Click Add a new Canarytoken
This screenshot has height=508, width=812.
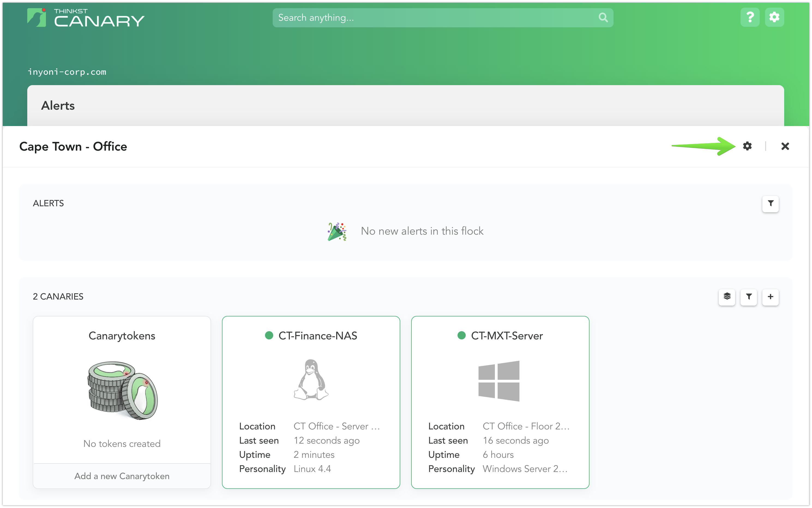point(122,476)
